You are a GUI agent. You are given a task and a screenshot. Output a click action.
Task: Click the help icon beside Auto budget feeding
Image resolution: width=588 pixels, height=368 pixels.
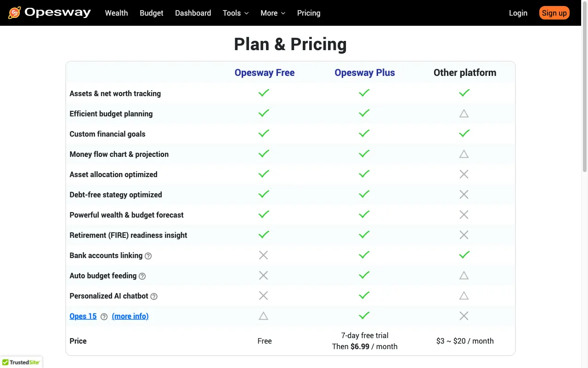[x=142, y=276]
